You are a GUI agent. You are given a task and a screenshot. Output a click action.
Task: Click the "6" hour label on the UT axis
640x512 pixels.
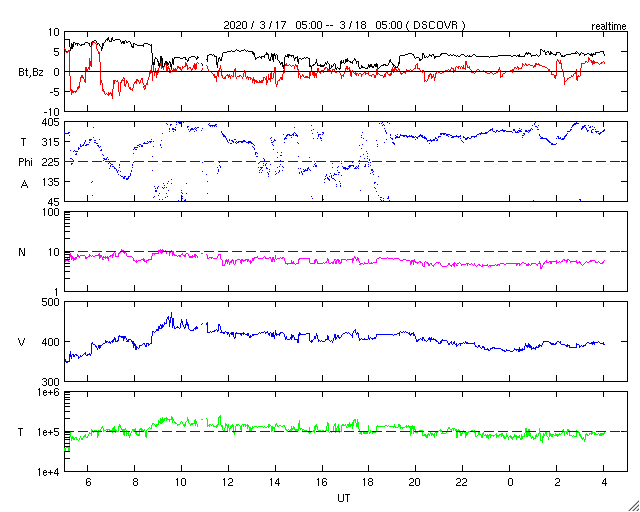click(x=88, y=482)
